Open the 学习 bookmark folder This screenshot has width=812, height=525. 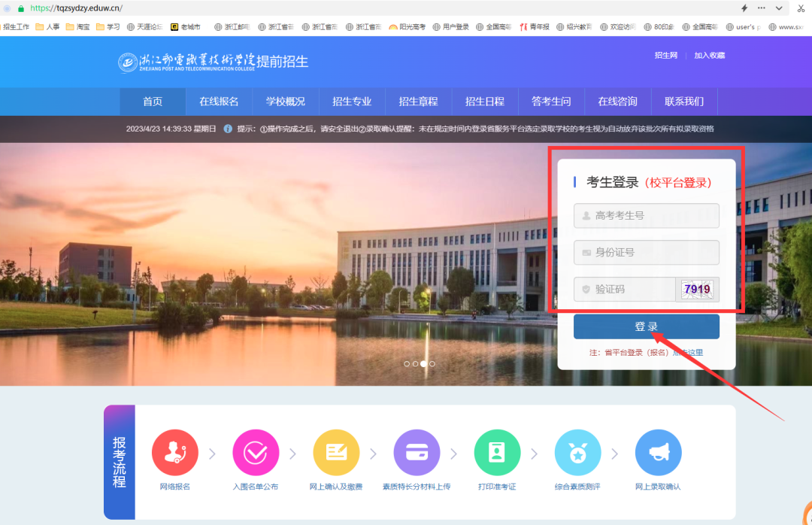[x=108, y=27]
